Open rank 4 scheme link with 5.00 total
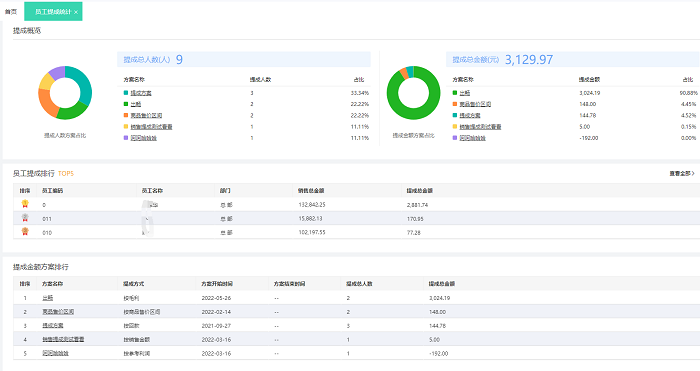 (x=63, y=339)
